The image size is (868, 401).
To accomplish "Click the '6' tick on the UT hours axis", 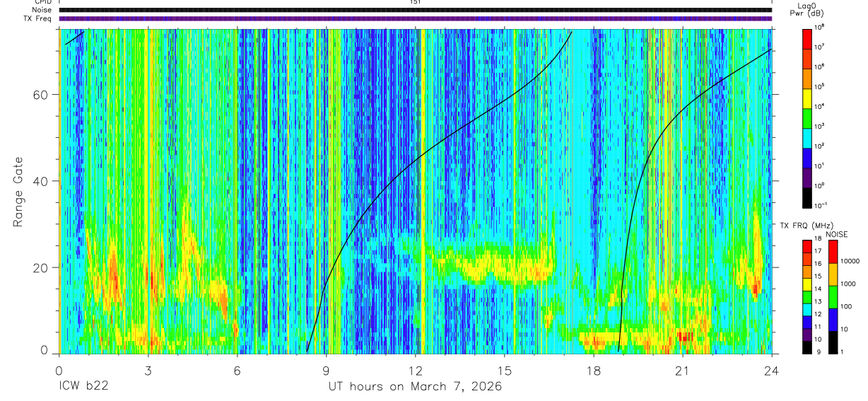I will pyautogui.click(x=237, y=370).
